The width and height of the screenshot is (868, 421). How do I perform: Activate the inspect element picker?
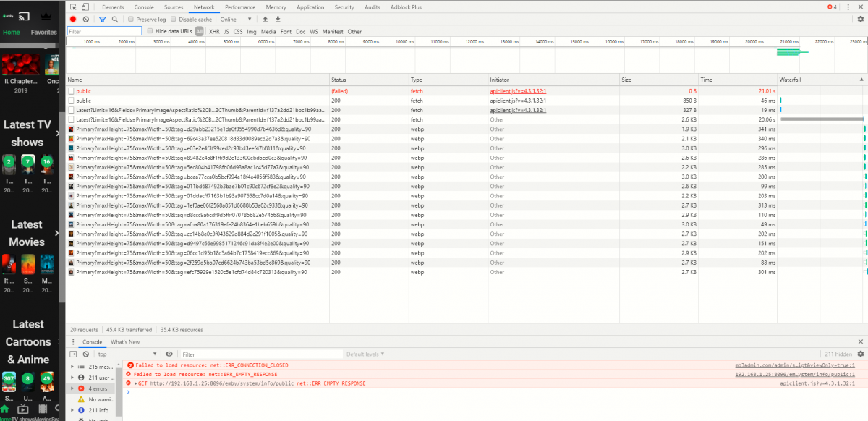tap(73, 7)
